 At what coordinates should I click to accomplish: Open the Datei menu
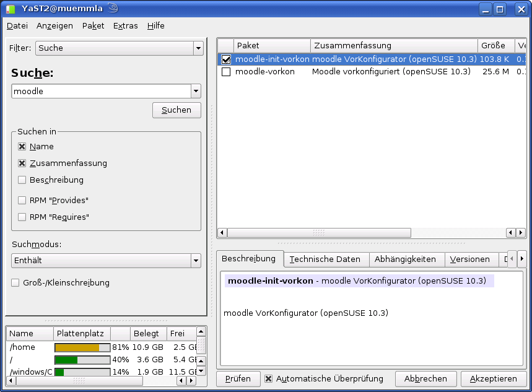point(17,26)
